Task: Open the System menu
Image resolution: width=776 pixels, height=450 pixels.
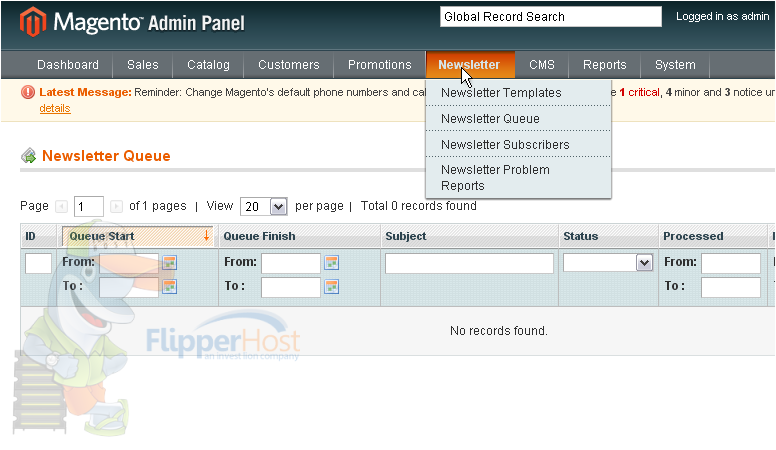Action: [x=675, y=65]
